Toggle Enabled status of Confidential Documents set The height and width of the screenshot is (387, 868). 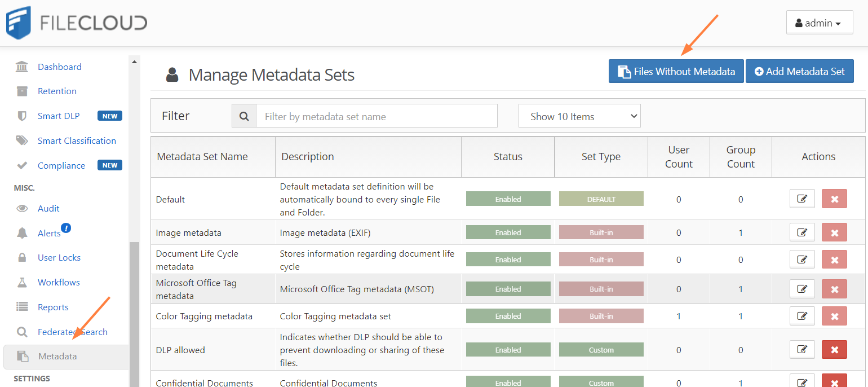click(508, 382)
